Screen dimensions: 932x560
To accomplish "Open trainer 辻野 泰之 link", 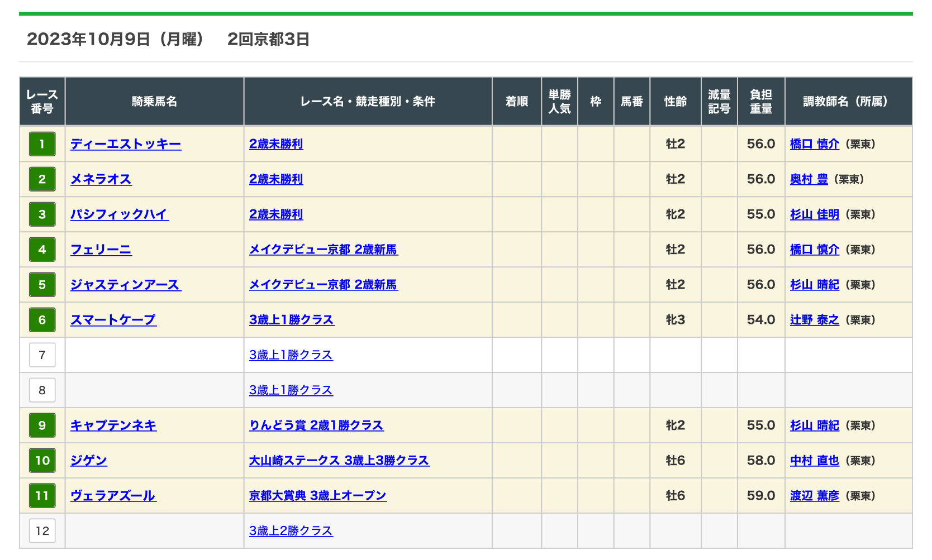I will 815,320.
